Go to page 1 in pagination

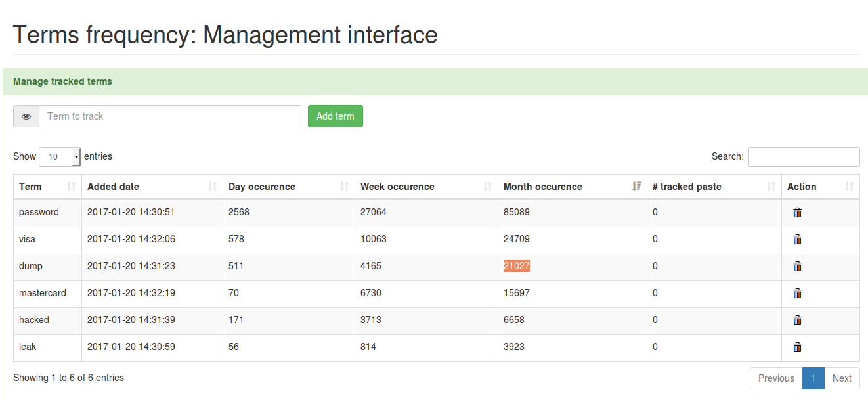coord(813,378)
